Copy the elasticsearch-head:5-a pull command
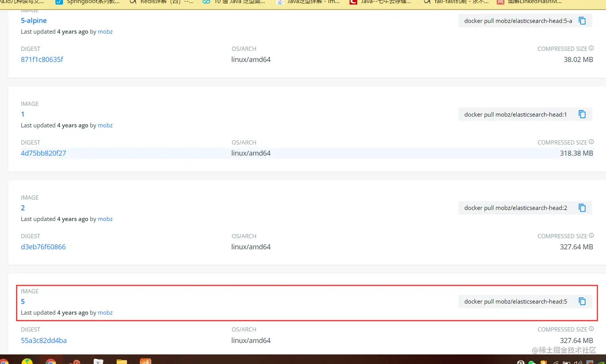This screenshot has height=364, width=606. pos(582,21)
